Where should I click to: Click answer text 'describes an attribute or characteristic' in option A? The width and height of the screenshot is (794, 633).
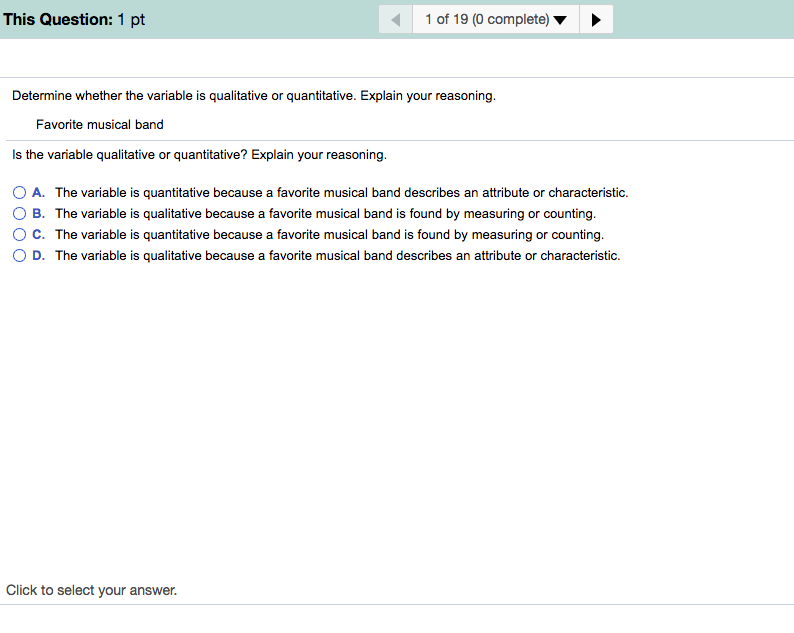(x=516, y=193)
